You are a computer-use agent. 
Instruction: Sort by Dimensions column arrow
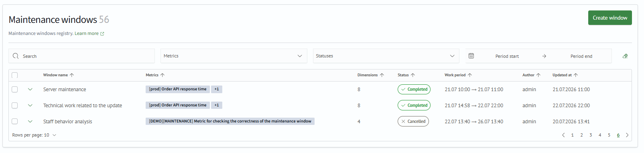[x=382, y=75]
